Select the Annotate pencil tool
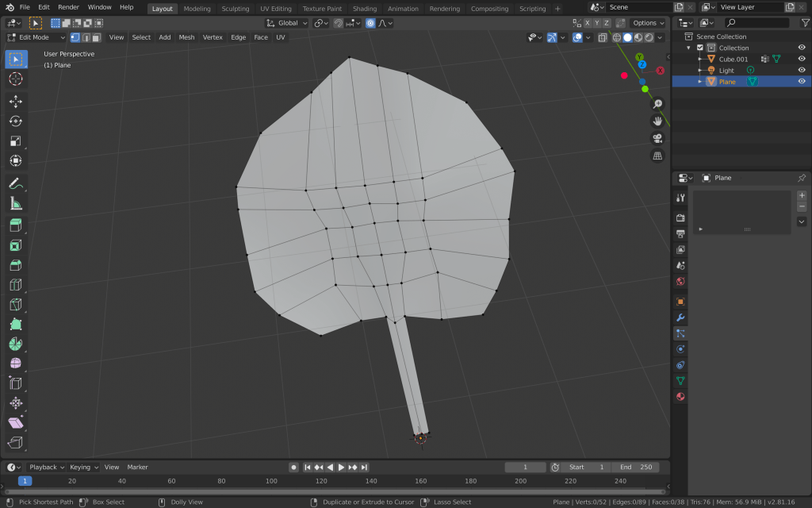The image size is (812, 508). coord(16,183)
